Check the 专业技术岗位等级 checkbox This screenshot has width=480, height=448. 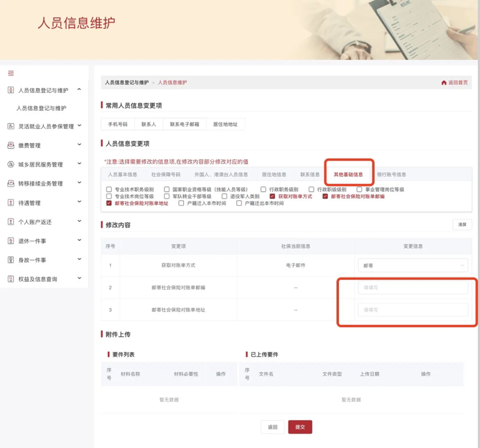pos(109,196)
